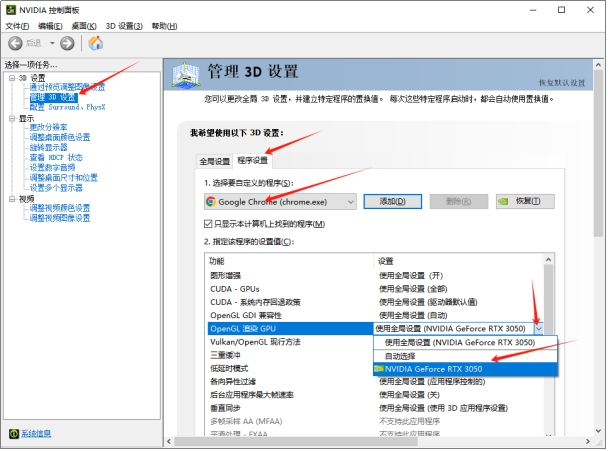Select the CUDA - GPUs row

[x=374, y=289]
